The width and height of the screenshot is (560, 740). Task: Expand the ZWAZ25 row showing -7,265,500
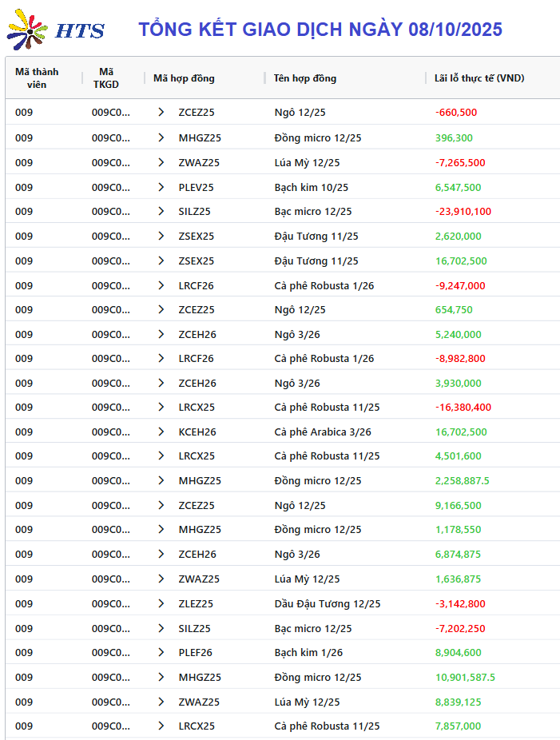161,162
